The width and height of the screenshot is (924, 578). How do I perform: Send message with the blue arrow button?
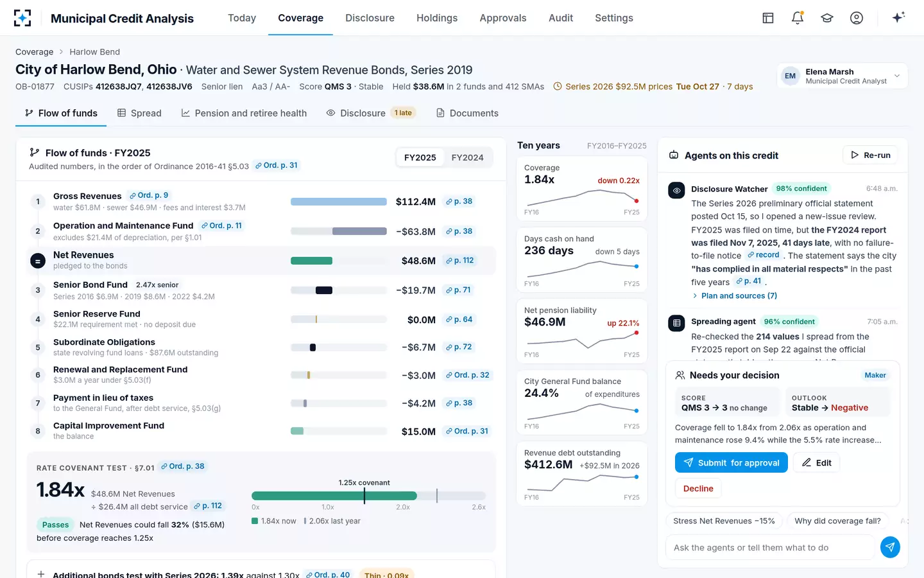pyautogui.click(x=890, y=547)
